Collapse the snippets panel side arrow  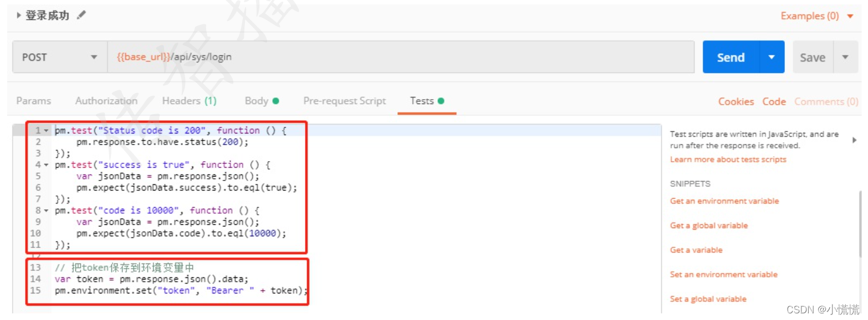[x=854, y=140]
